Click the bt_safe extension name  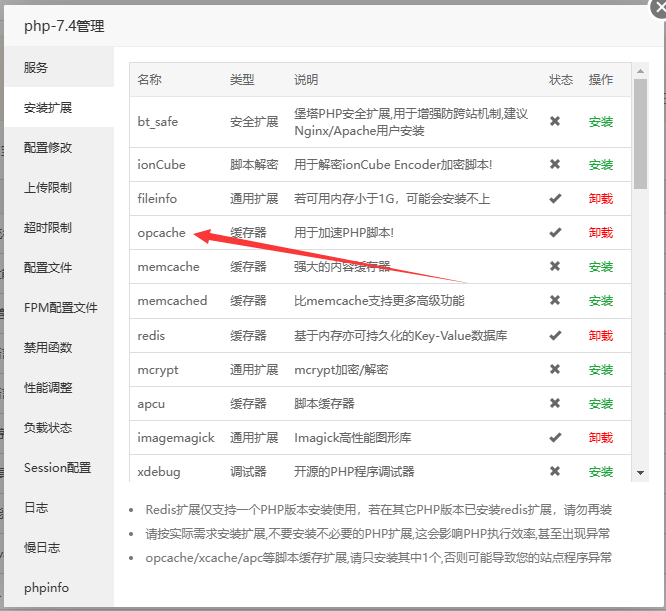158,122
